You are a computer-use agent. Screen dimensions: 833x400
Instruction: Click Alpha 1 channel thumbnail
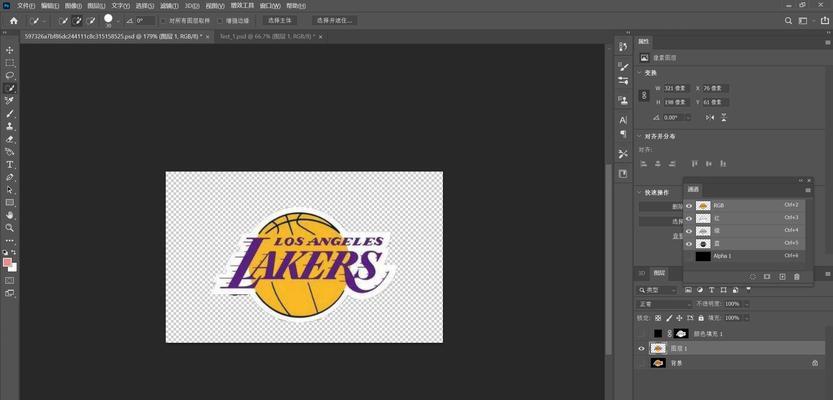[703, 256]
